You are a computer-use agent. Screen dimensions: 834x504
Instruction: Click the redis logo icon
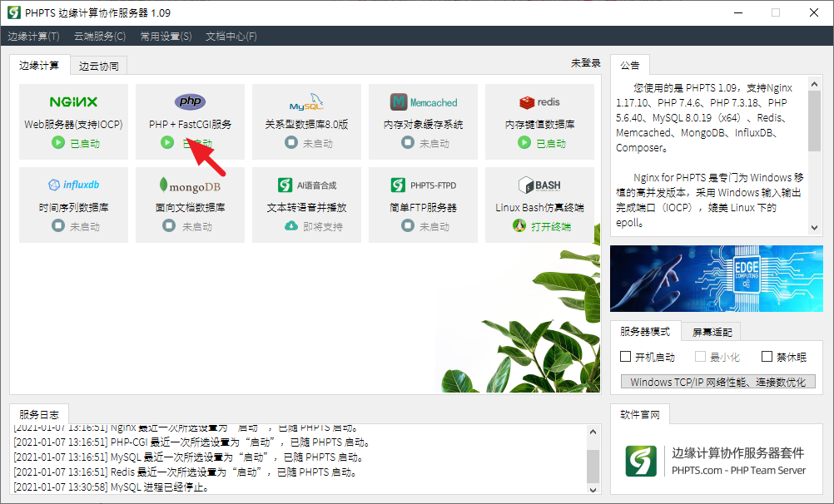(539, 101)
